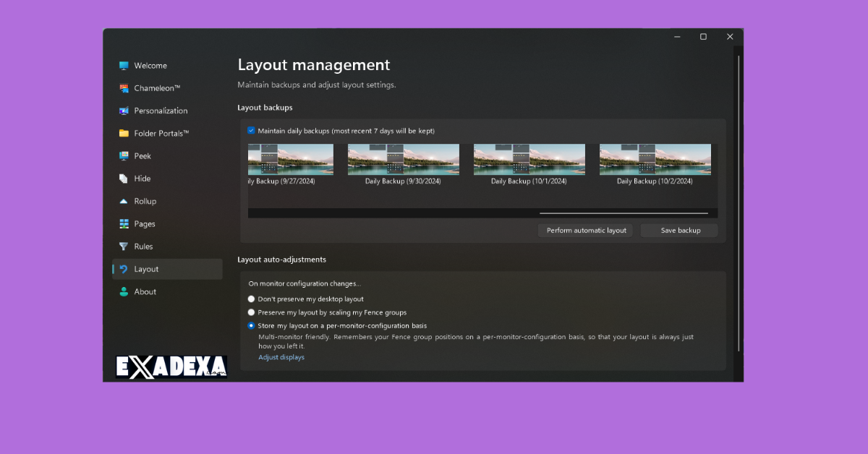Viewport: 868px width, 454px height.
Task: Click the Save backup button
Action: tap(680, 231)
